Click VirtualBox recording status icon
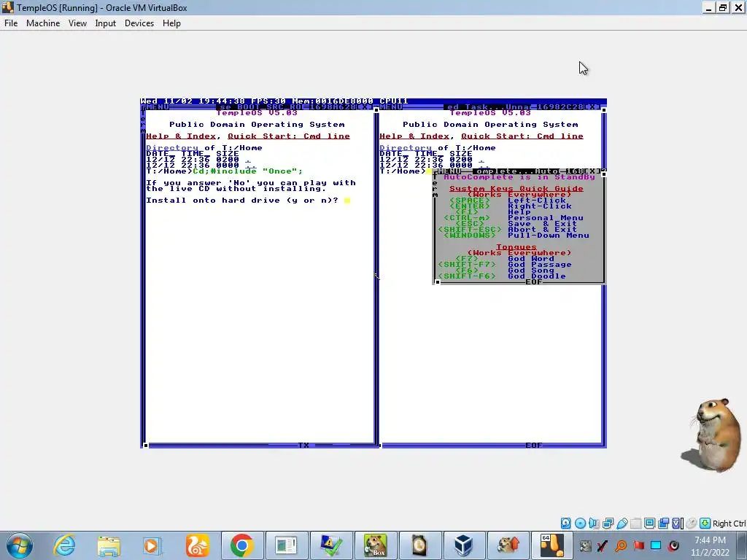This screenshot has height=560, width=747. (x=663, y=524)
